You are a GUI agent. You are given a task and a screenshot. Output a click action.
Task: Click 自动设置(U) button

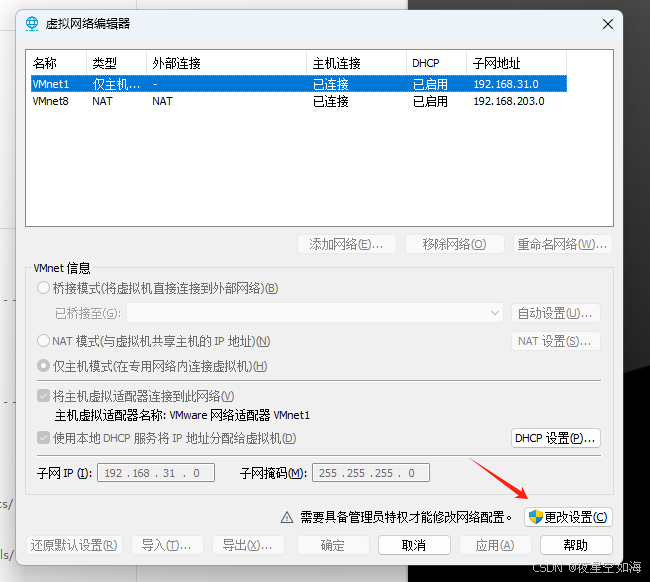click(x=555, y=313)
